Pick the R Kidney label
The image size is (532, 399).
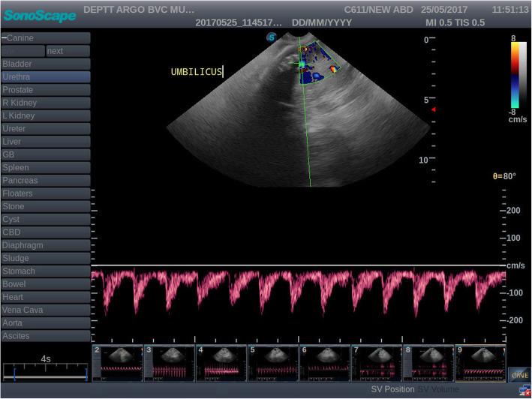click(x=46, y=103)
